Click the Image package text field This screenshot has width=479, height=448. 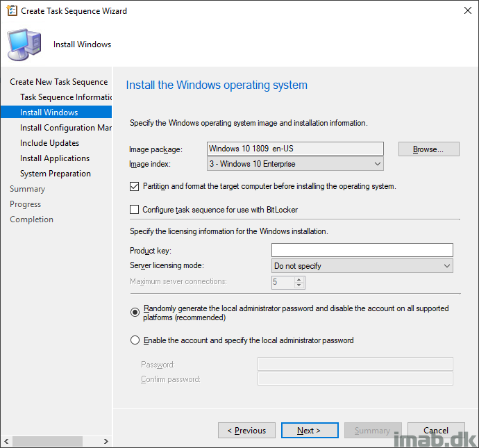pyautogui.click(x=295, y=149)
